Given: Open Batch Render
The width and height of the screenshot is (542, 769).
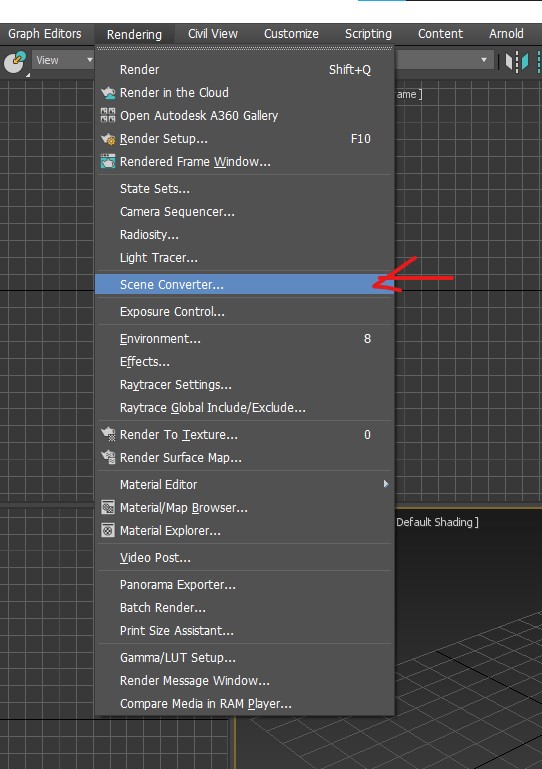Looking at the screenshot, I should tap(245, 608).
